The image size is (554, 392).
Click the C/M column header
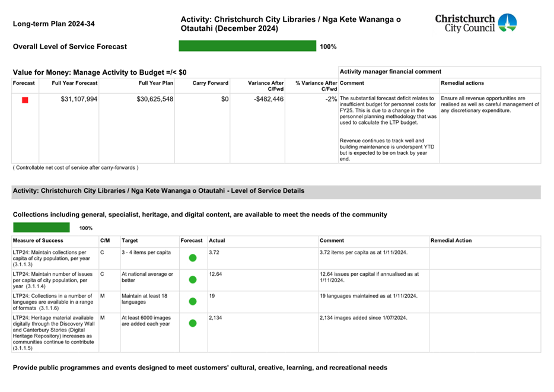click(106, 241)
